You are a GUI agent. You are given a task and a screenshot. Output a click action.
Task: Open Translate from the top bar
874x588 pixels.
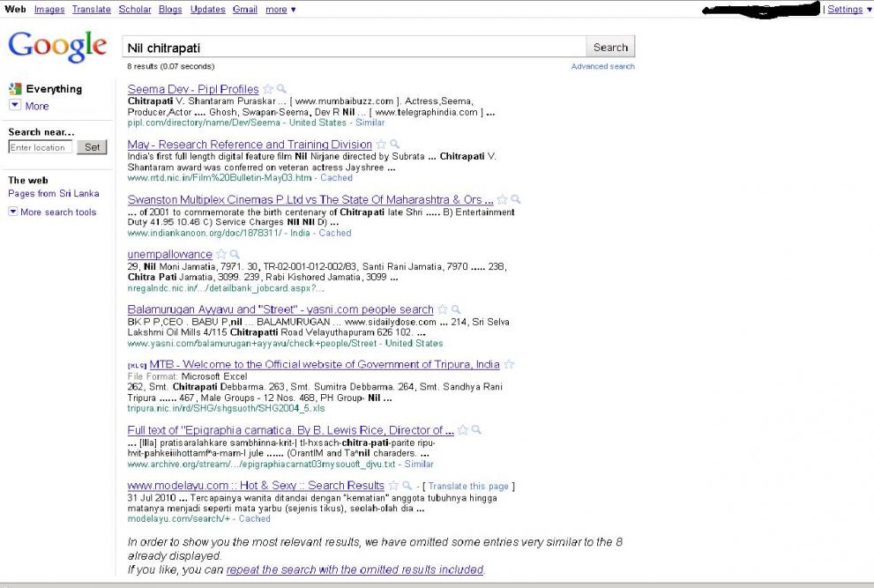click(92, 10)
